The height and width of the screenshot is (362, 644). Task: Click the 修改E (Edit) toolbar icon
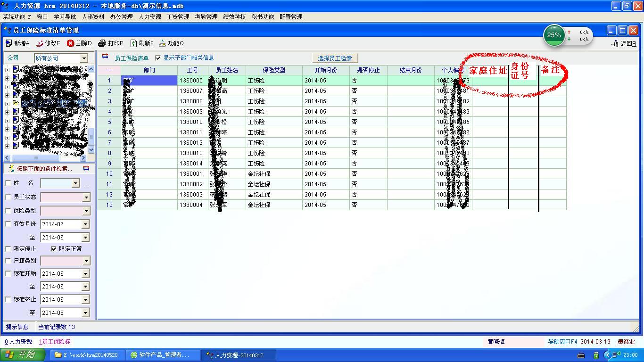[x=40, y=43]
